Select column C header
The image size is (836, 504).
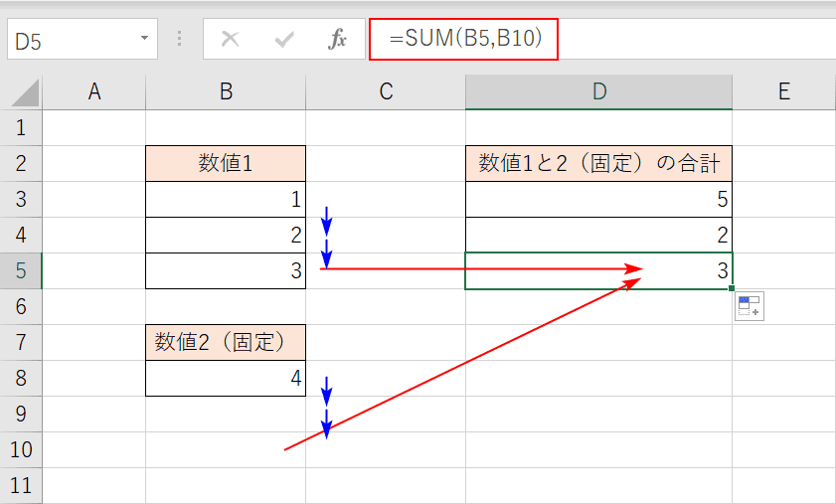386,91
